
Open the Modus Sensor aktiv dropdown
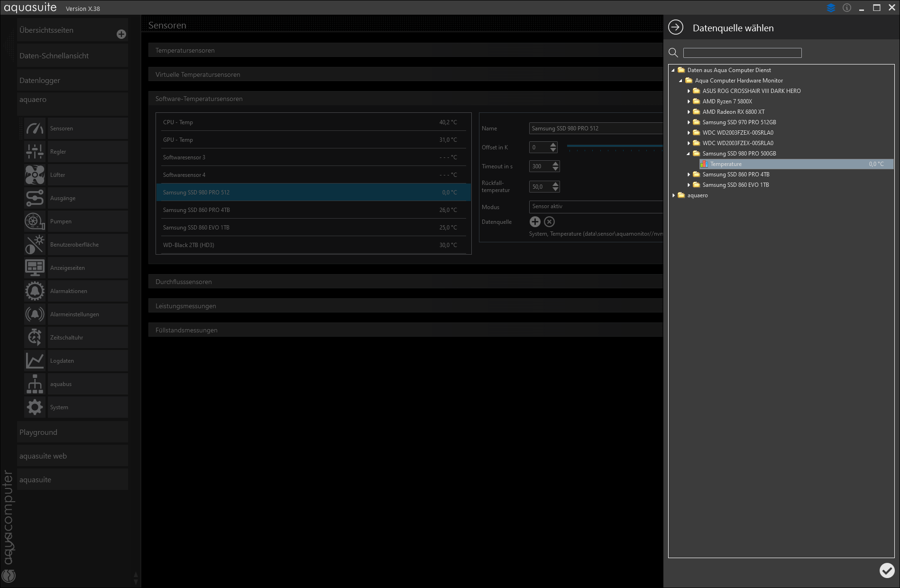coord(596,207)
